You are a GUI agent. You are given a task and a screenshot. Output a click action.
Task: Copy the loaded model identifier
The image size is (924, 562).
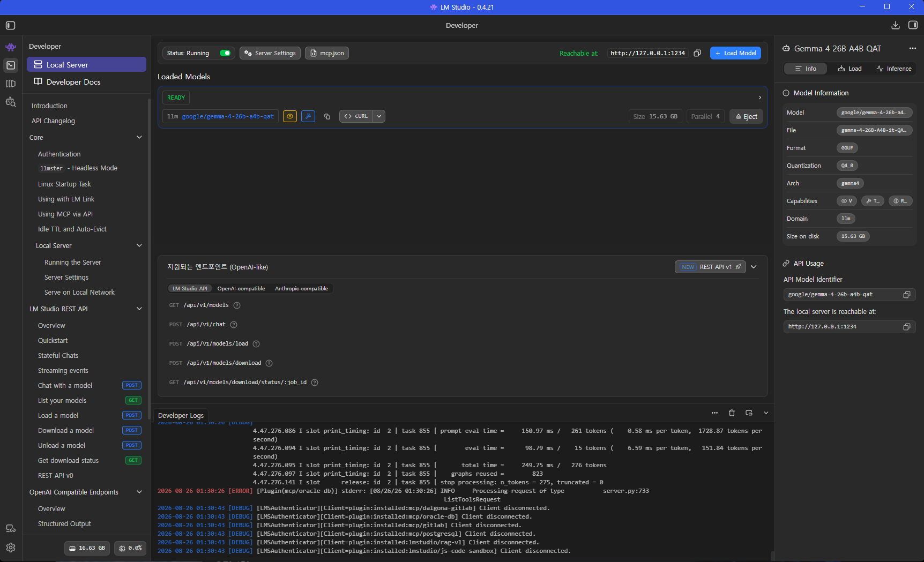click(327, 116)
